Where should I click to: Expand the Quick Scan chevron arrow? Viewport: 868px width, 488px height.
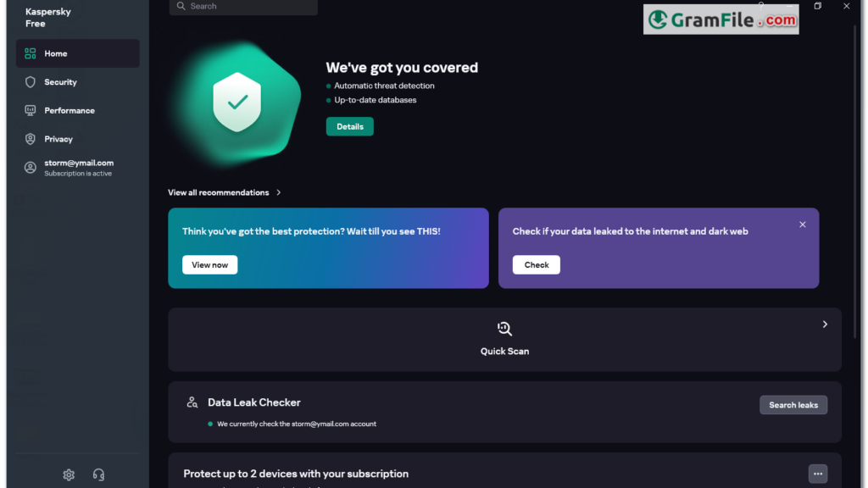(x=825, y=324)
